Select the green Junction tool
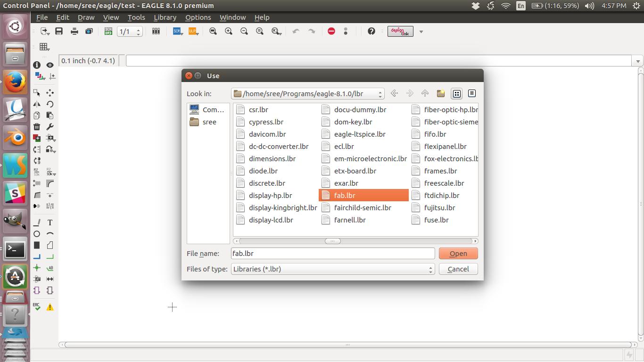 point(37,268)
